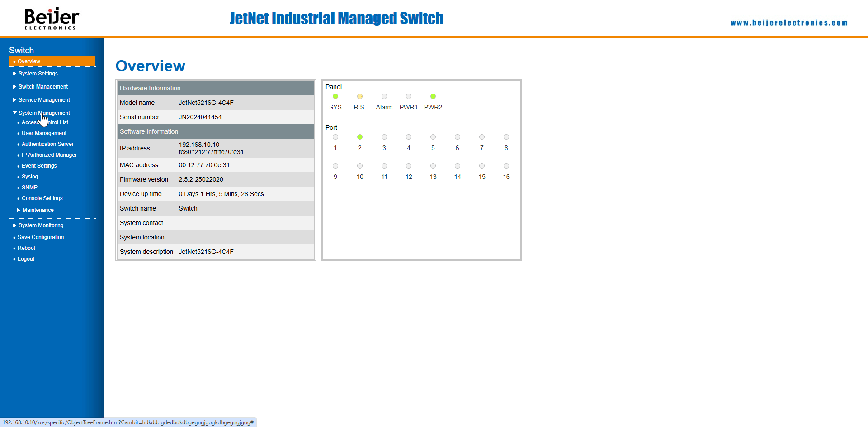Click Save Configuration in sidebar
868x427 pixels.
[x=41, y=237]
